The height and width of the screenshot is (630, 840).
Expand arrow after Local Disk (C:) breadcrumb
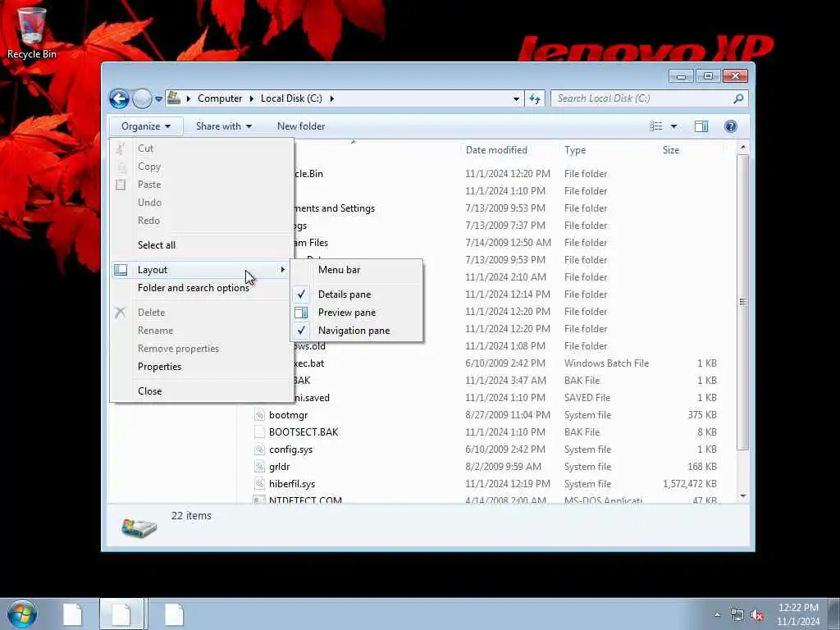click(x=331, y=98)
